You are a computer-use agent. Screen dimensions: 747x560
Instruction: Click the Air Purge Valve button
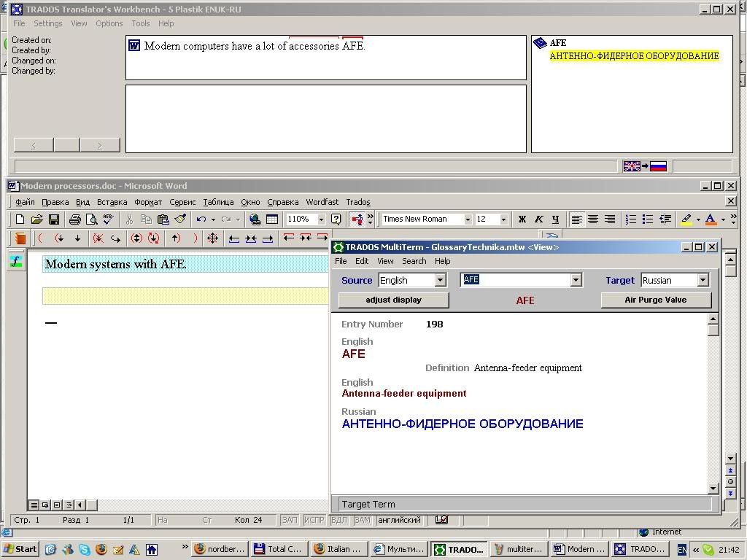point(656,300)
